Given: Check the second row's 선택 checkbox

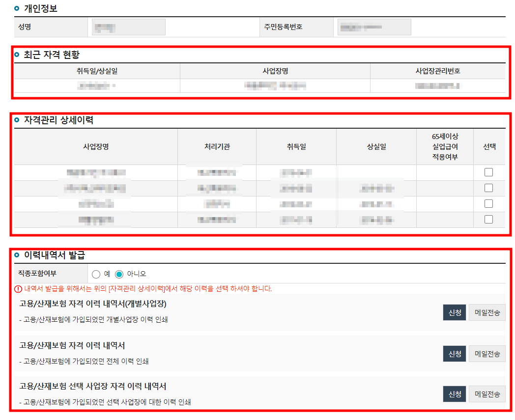Looking at the screenshot, I should point(489,188).
